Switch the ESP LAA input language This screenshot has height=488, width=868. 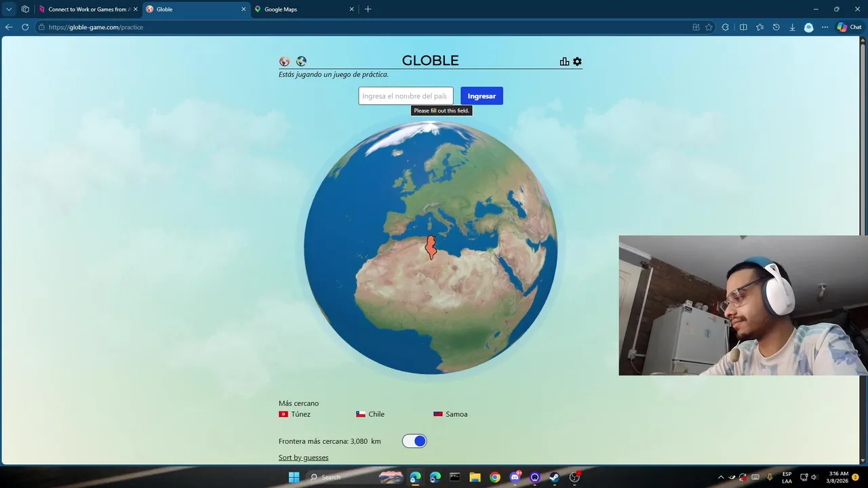[x=787, y=477]
